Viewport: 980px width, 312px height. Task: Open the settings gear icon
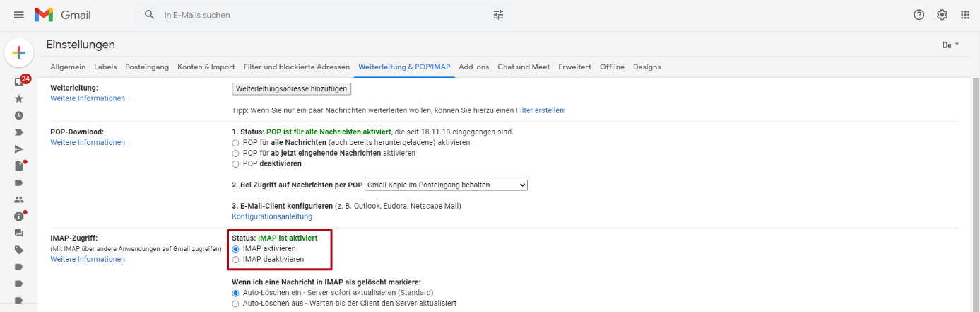[942, 15]
